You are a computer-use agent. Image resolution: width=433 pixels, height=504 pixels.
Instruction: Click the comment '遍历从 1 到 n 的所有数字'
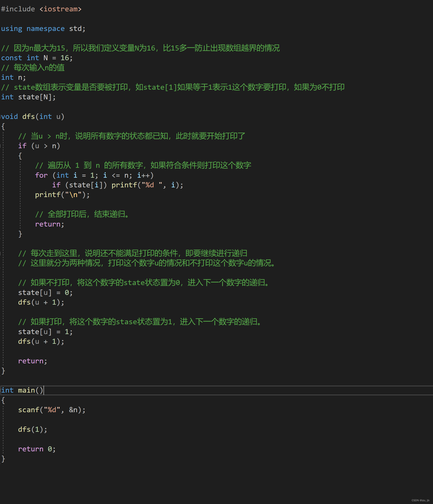coord(143,165)
